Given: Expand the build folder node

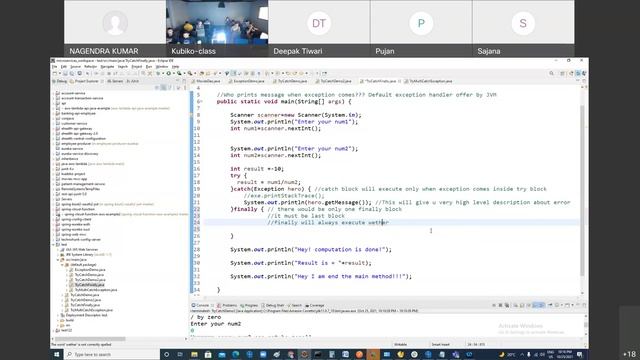Looking at the screenshot, I should [58, 320].
